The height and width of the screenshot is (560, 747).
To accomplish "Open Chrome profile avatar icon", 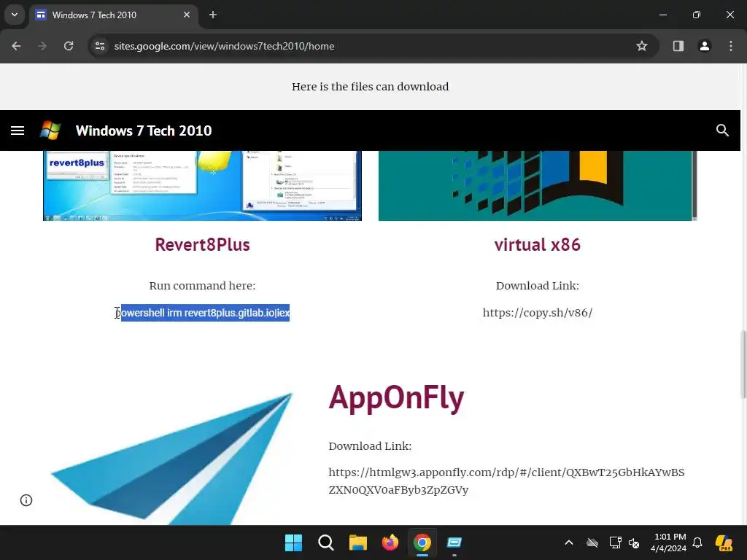I will pyautogui.click(x=705, y=46).
